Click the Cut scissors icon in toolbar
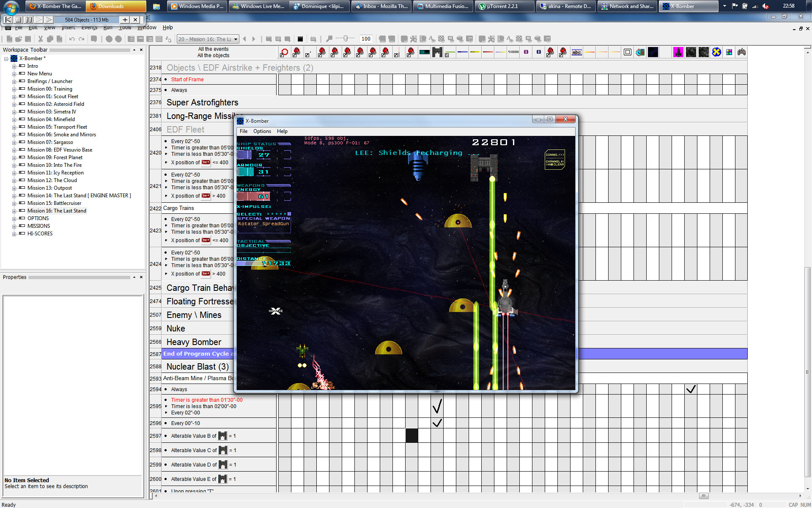This screenshot has height=508, width=812. pos(41,39)
